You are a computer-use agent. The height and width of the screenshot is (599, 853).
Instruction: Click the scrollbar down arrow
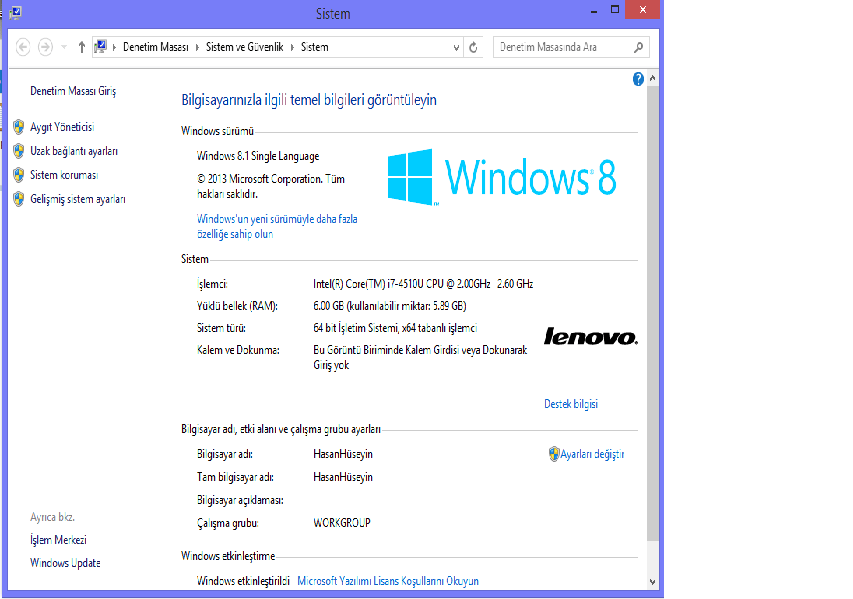click(652, 582)
